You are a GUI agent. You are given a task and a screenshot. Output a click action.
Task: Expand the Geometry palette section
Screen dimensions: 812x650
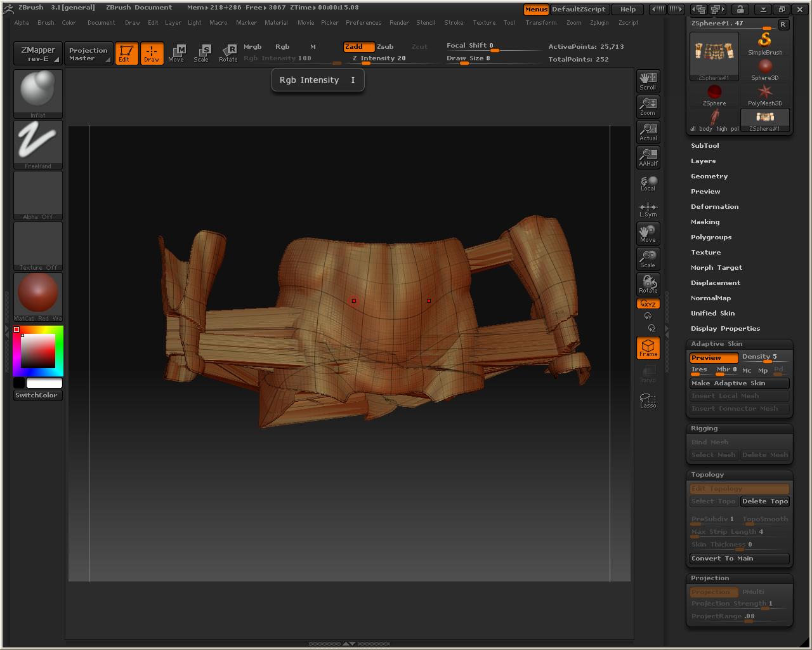click(709, 176)
